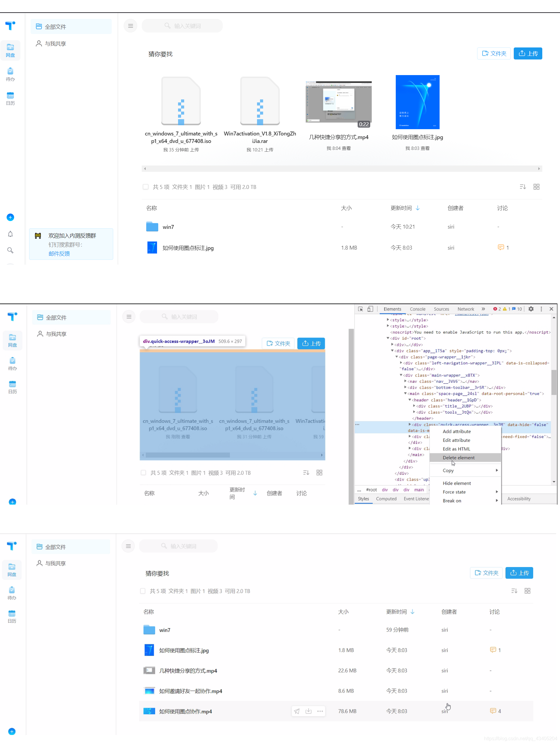
Task: Open the Accessibility tab in DevTools
Action: [519, 499]
